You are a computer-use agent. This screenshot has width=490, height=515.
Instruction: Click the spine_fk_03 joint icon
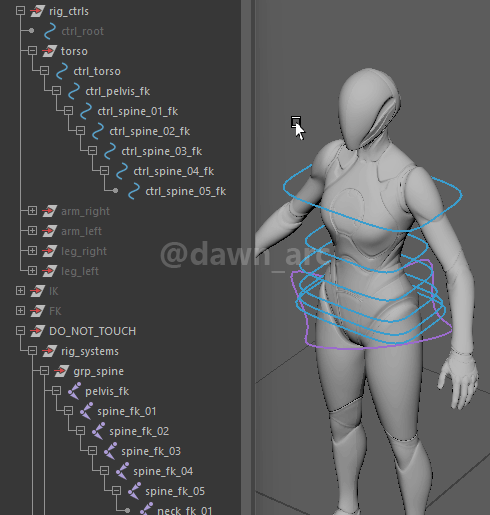[110, 451]
